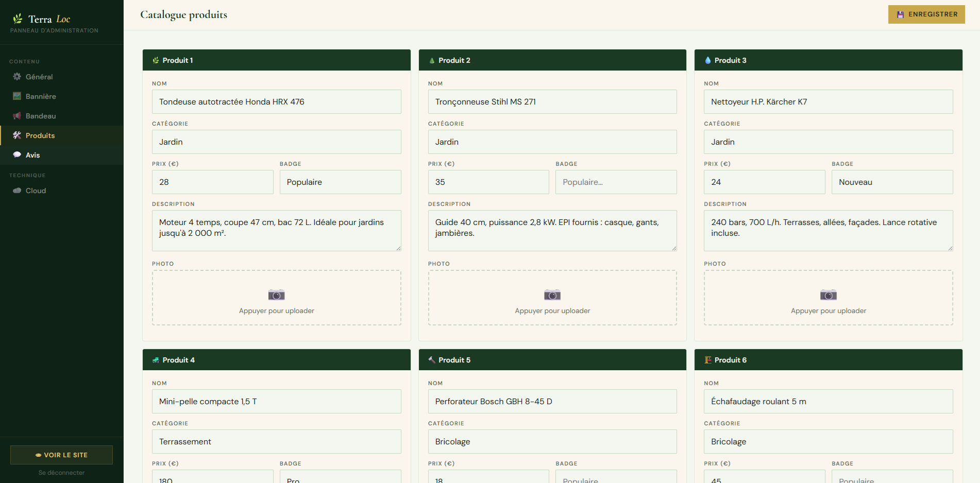Open the Bannière section

point(62,96)
